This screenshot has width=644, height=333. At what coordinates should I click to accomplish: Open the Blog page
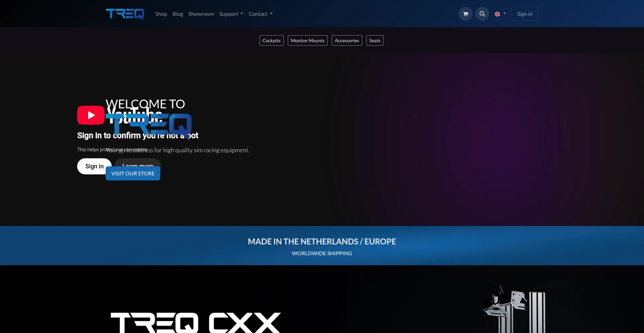tap(178, 14)
